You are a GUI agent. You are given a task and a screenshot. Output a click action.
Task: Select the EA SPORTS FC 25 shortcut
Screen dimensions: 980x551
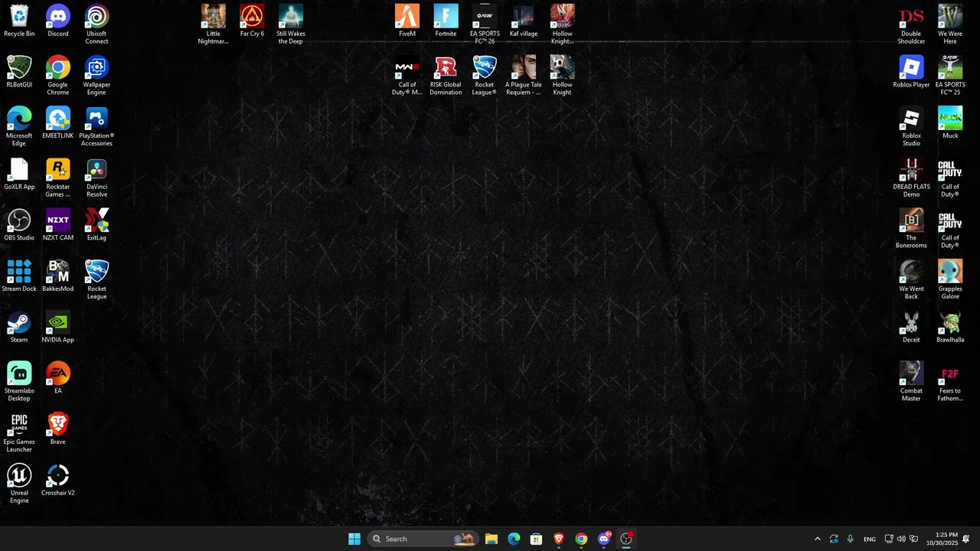click(950, 76)
